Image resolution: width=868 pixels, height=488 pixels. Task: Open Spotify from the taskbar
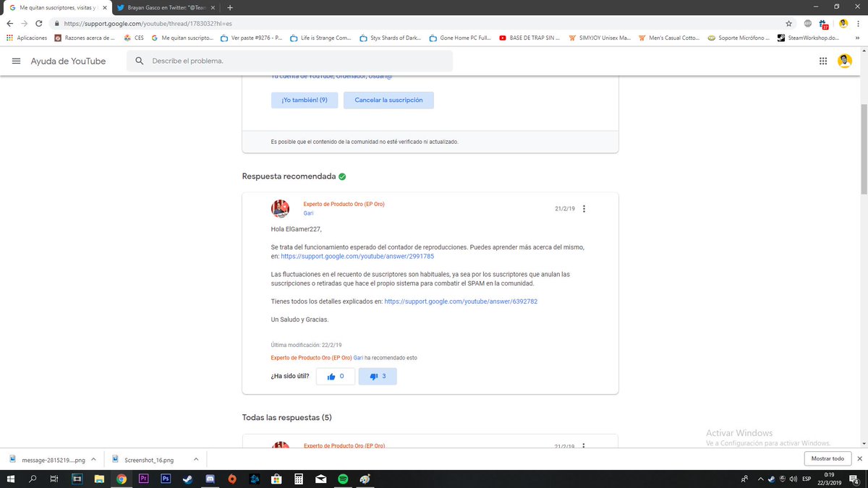343,479
